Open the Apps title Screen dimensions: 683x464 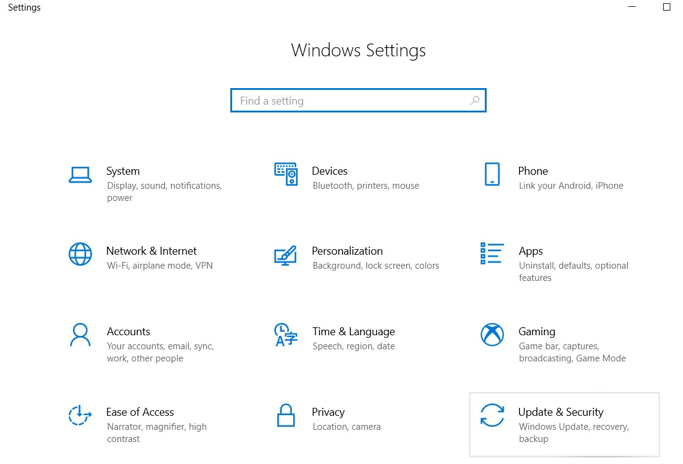click(x=531, y=251)
